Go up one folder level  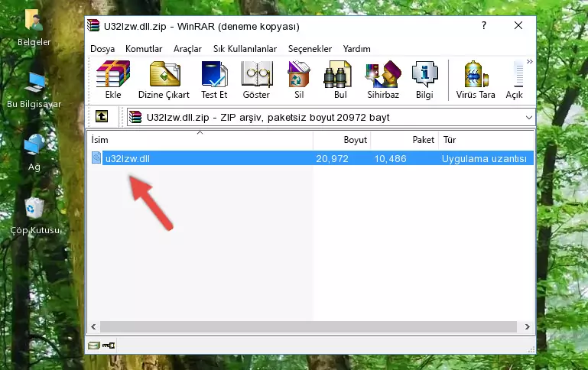tap(102, 117)
